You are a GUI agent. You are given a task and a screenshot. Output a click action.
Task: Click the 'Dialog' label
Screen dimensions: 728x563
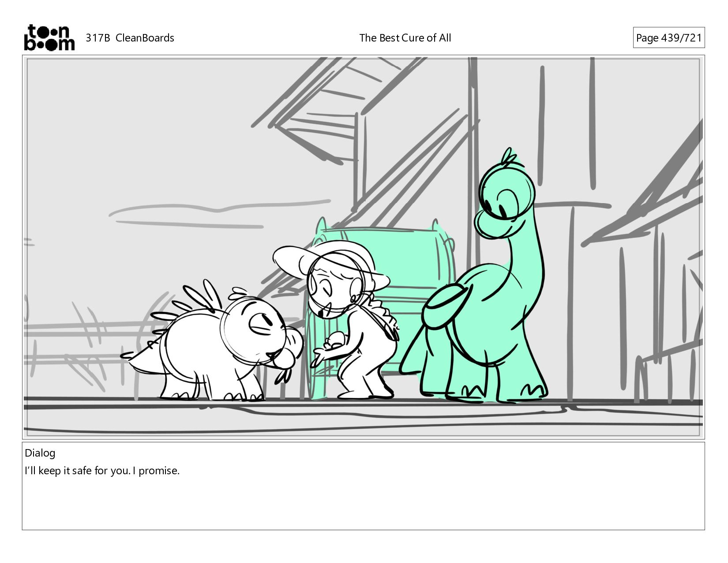[x=40, y=453]
